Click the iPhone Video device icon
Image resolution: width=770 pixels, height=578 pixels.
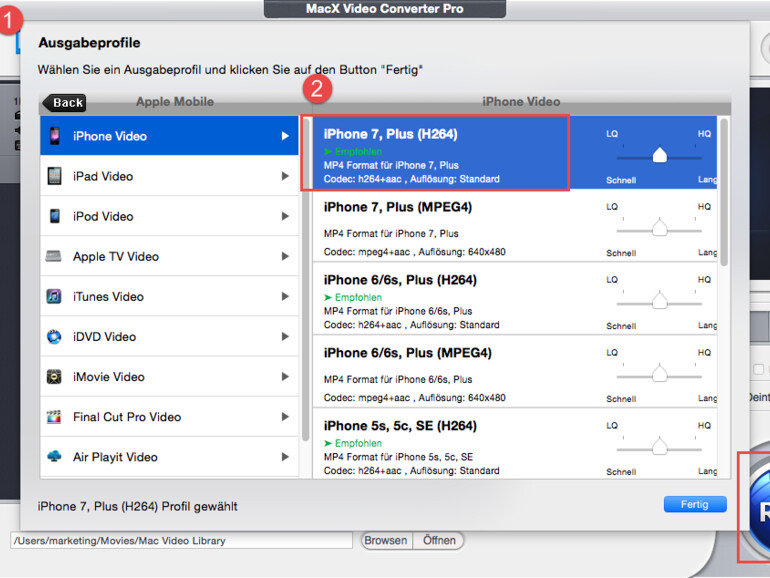point(55,136)
